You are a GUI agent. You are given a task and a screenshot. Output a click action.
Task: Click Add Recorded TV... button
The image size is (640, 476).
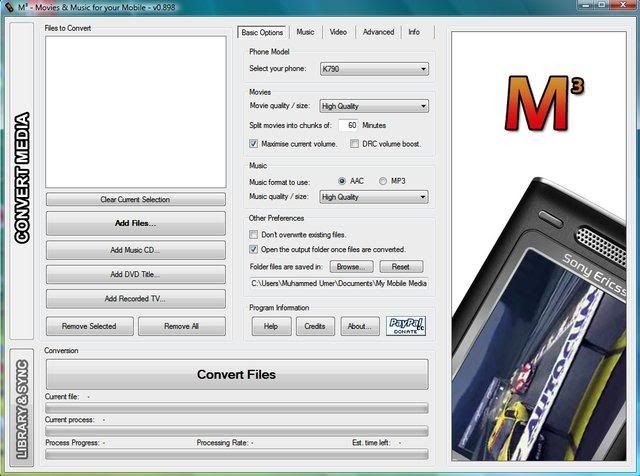pos(136,299)
